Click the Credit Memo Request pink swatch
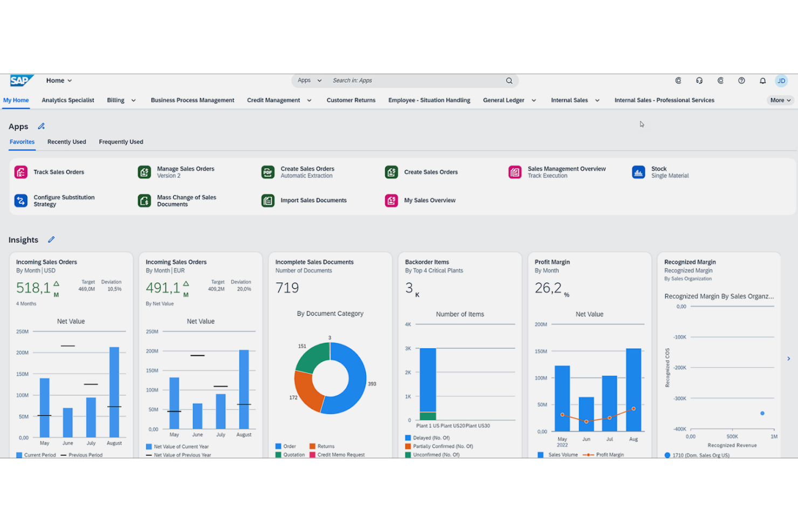This screenshot has width=798, height=532. tap(312, 455)
